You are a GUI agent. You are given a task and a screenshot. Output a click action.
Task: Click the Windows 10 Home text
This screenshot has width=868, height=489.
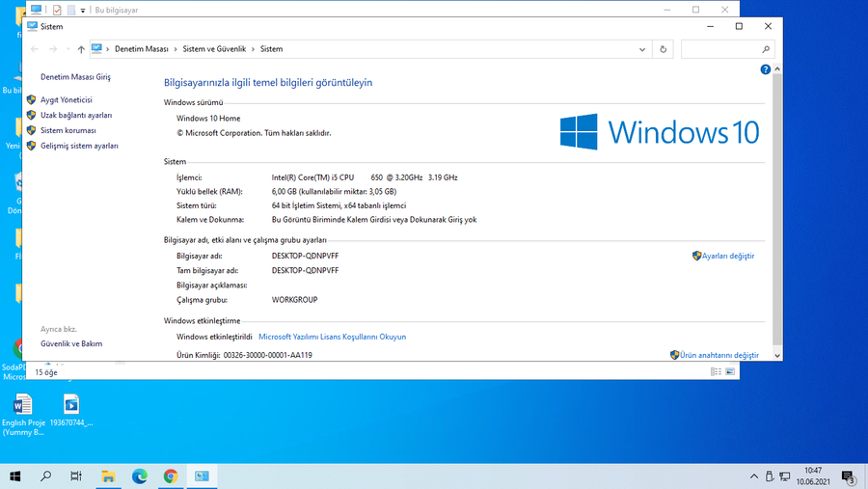coord(208,118)
